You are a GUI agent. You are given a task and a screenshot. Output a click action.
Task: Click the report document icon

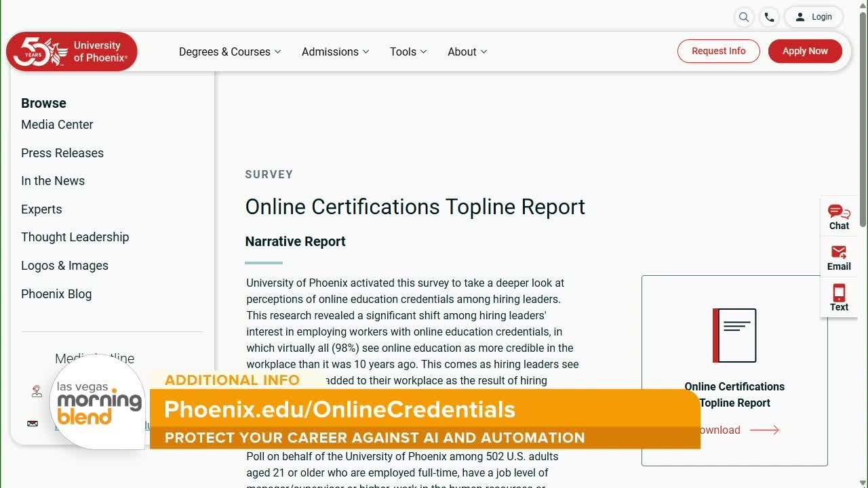pyautogui.click(x=734, y=335)
